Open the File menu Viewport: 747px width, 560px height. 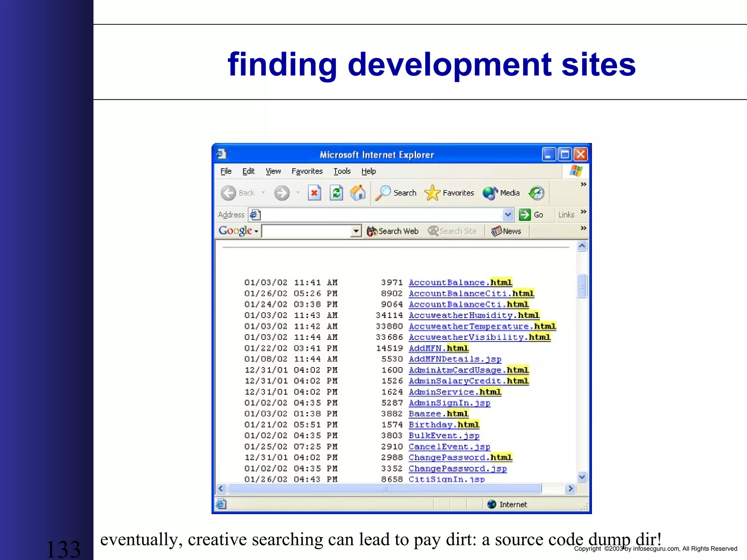tap(226, 171)
